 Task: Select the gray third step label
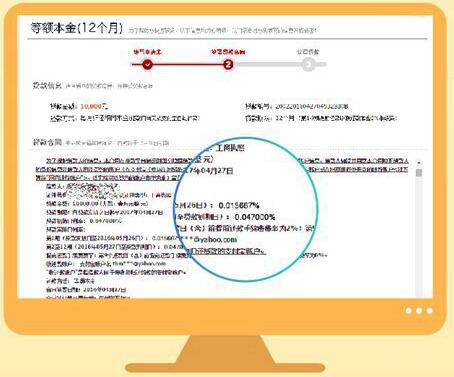pos(308,52)
